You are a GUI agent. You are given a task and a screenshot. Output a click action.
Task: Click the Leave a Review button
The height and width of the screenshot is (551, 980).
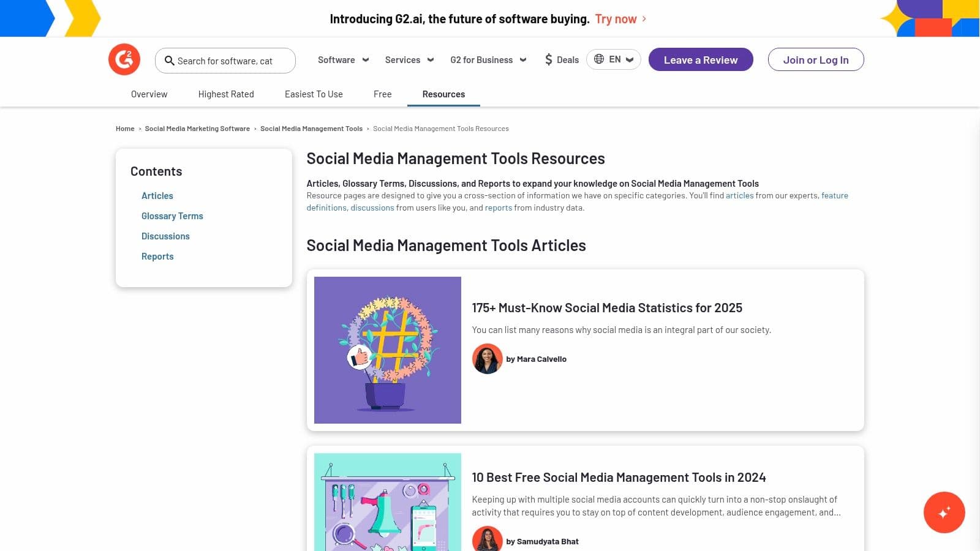point(701,59)
